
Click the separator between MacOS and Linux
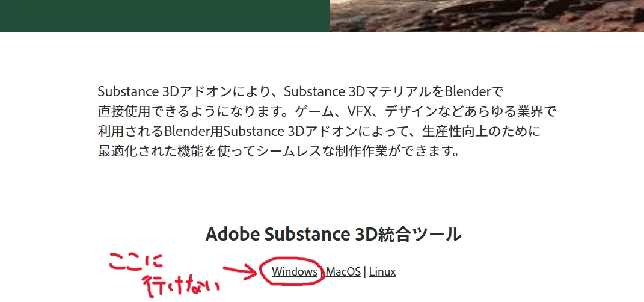[x=365, y=271]
